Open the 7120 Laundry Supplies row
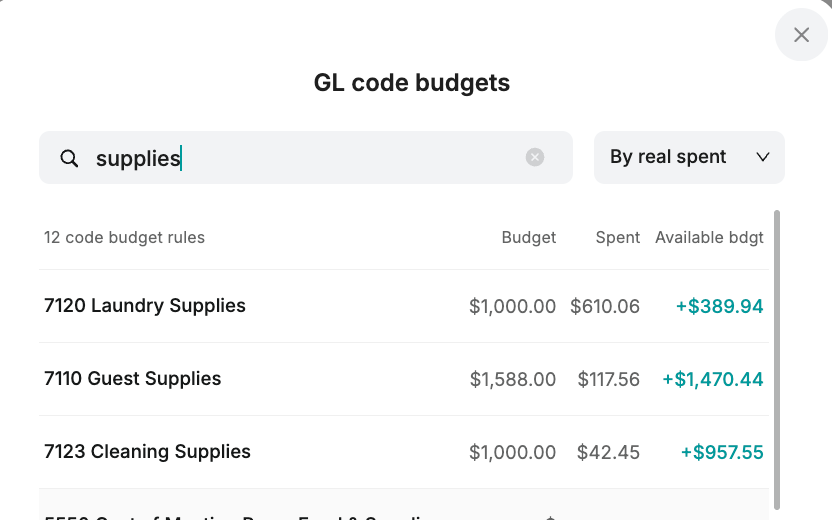Screen dimensions: 832x520 pyautogui.click(x=404, y=306)
